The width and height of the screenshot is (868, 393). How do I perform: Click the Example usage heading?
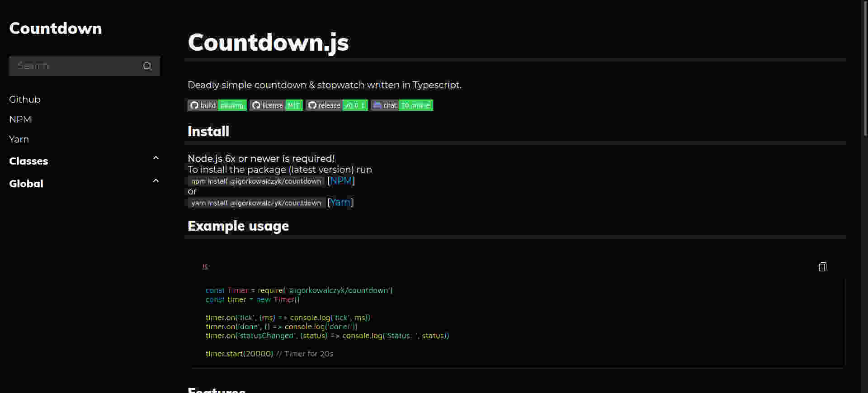pos(238,226)
